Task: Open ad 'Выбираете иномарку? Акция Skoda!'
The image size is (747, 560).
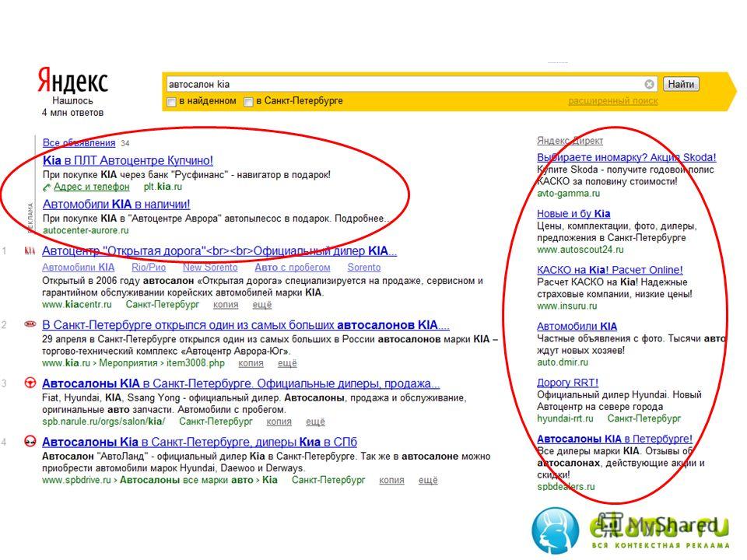Action: coord(626,157)
